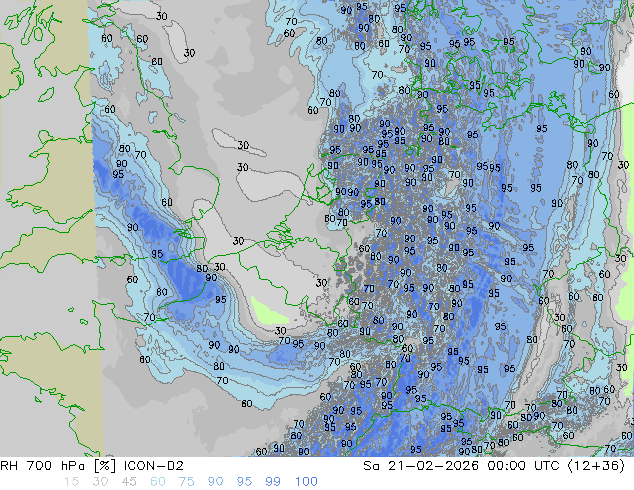Select the blue "90" in the legend row

tap(215, 482)
